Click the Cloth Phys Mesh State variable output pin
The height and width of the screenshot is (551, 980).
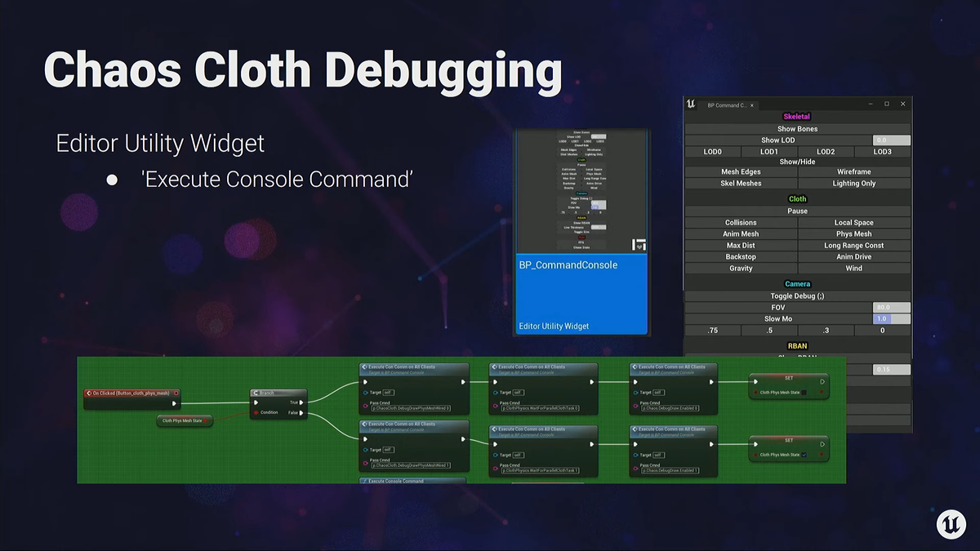[x=204, y=421]
